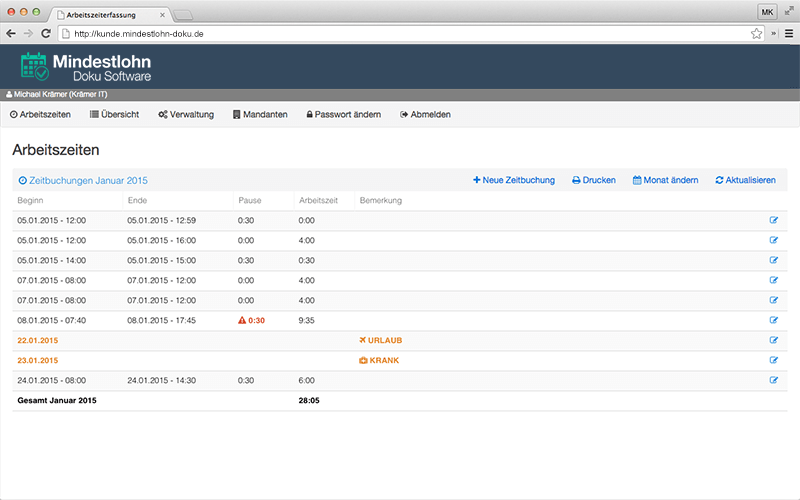
Task: Edit the 05.01.2015 12:00–12:59 entry
Action: (773, 220)
